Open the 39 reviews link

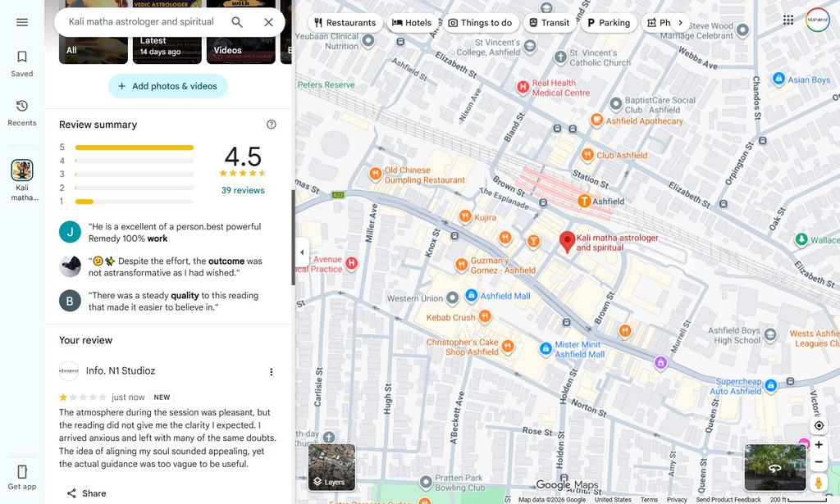tap(243, 190)
